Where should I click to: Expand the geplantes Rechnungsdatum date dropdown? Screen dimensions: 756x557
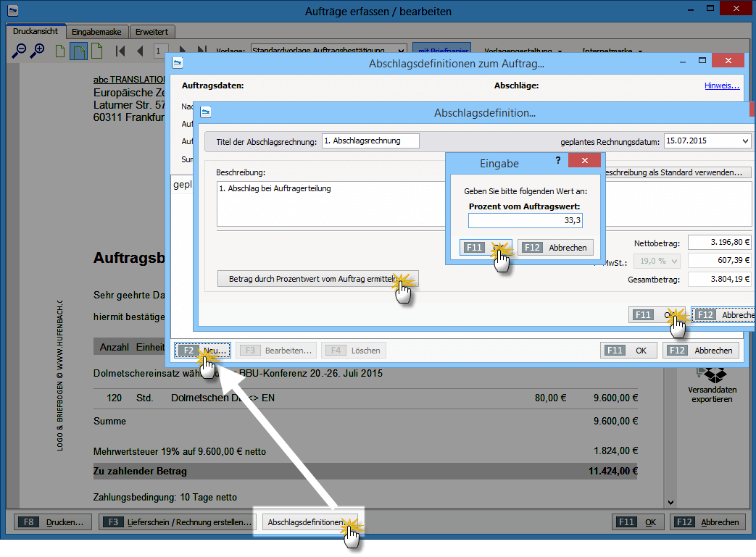[745, 141]
